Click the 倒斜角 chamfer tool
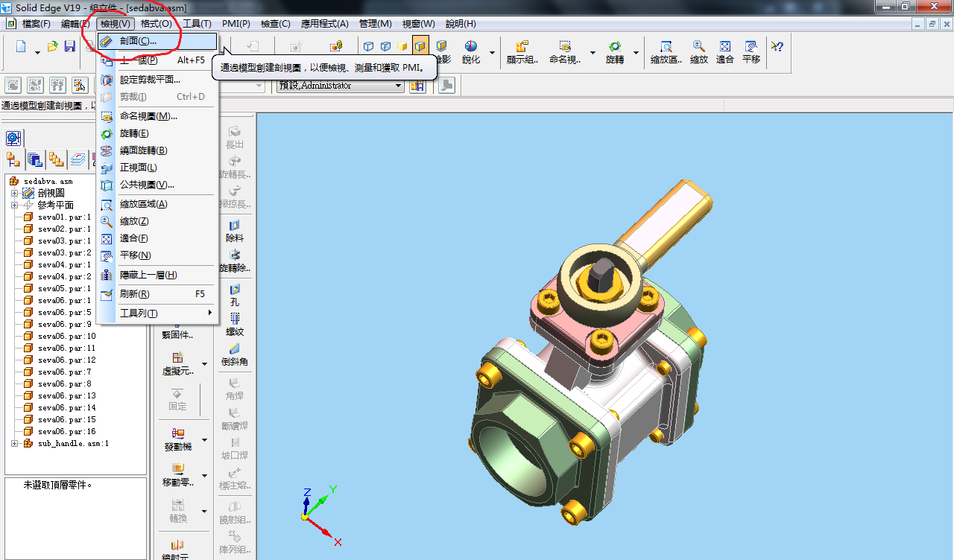Viewport: 954px width, 560px height. 235,354
